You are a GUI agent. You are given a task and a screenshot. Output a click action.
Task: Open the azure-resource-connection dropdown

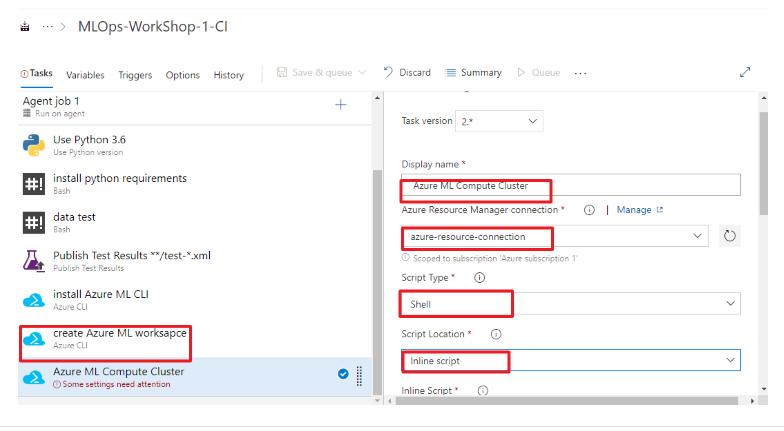coord(554,236)
